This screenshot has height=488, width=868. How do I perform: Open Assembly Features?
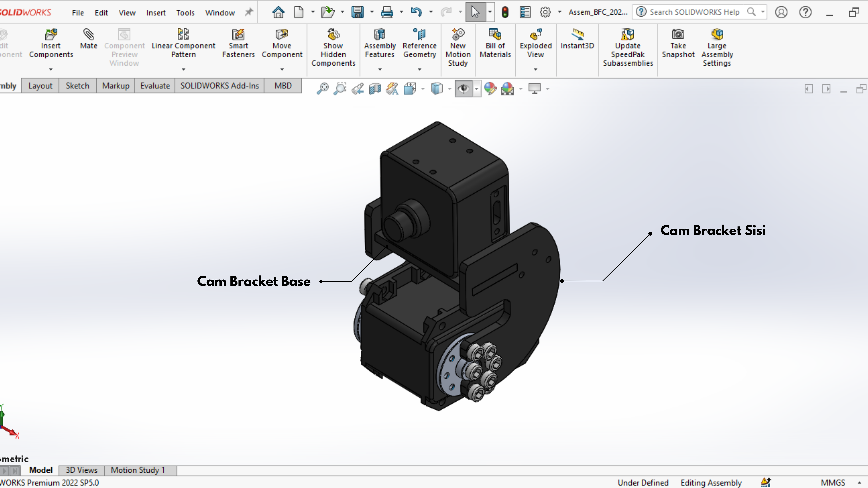[380, 43]
